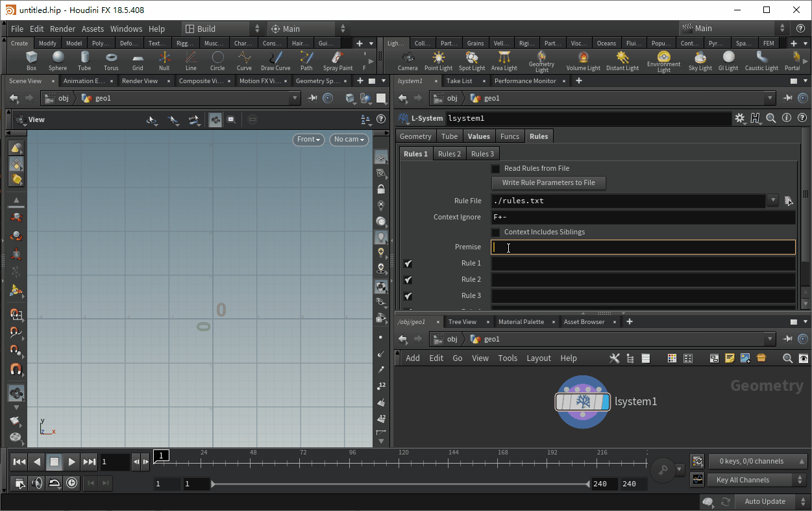Click the Torus shelf tool
Viewport: 812px width, 511px height.
click(111, 60)
